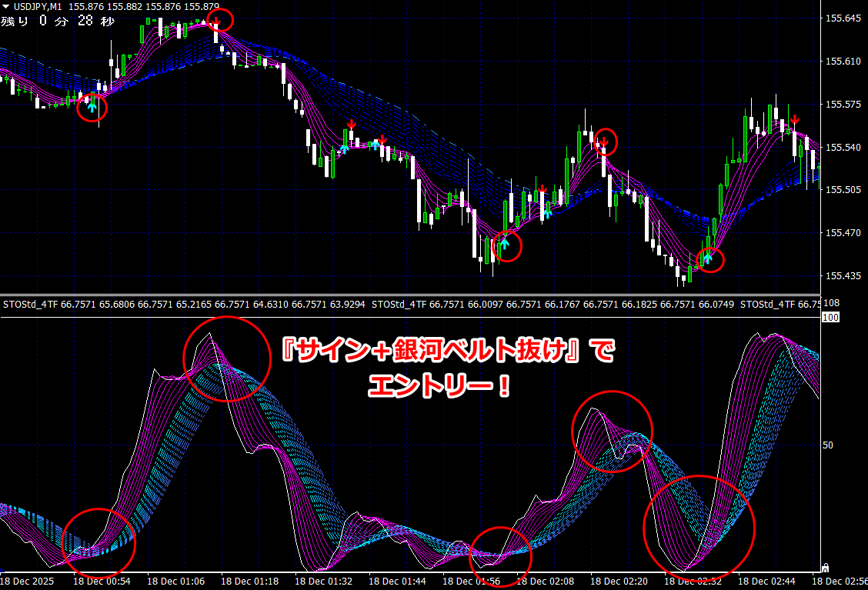Click the triangle beside the USDJPY,M1 title

tap(5, 6)
